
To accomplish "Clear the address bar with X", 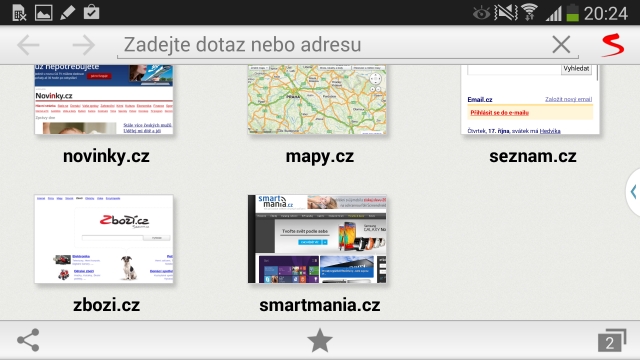I will coord(561,44).
